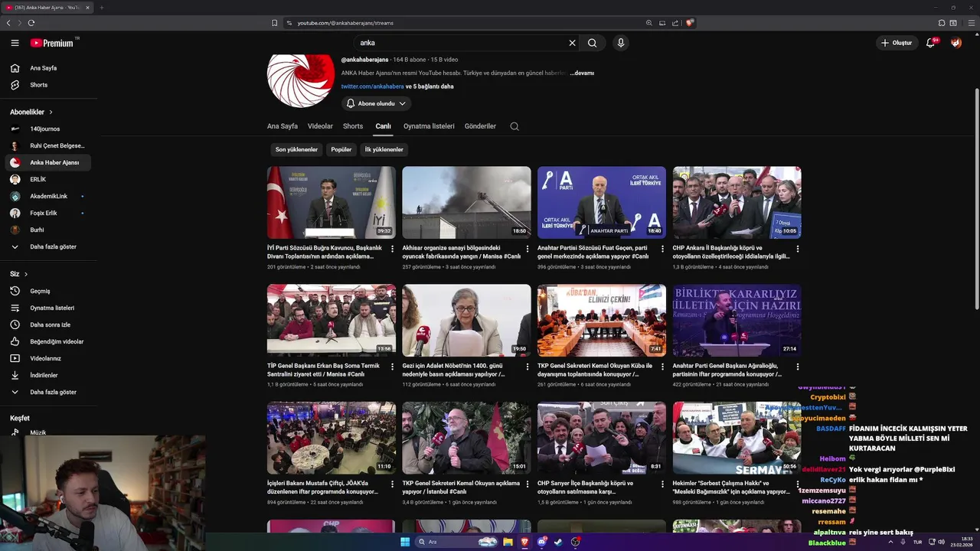
Task: Open Discord from the taskbar
Action: click(x=541, y=542)
